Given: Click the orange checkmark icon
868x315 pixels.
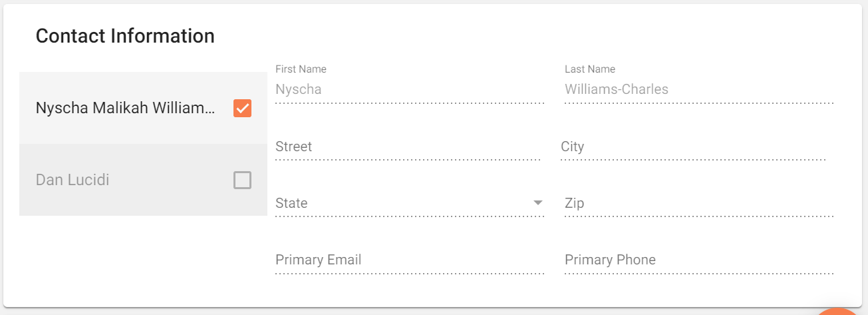Looking at the screenshot, I should coord(242,108).
